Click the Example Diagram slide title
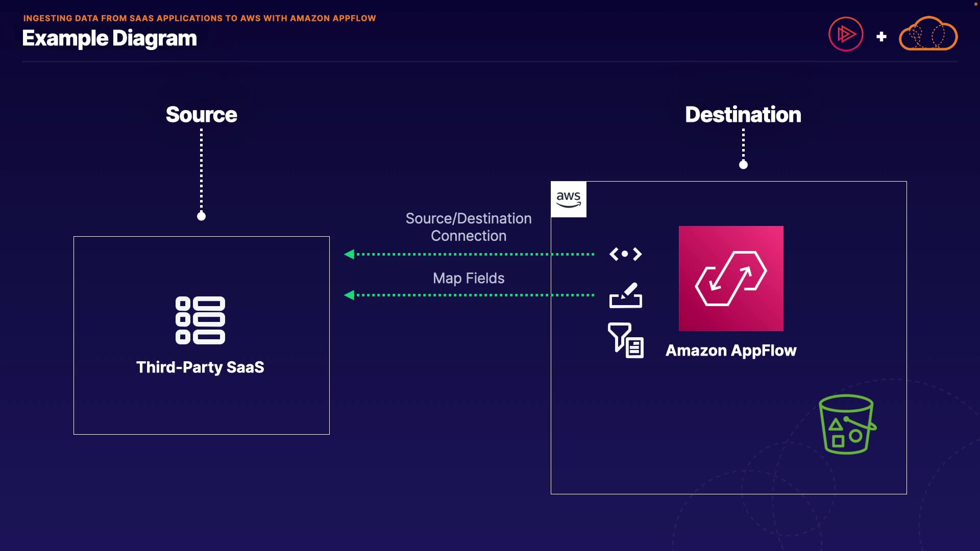 point(109,39)
